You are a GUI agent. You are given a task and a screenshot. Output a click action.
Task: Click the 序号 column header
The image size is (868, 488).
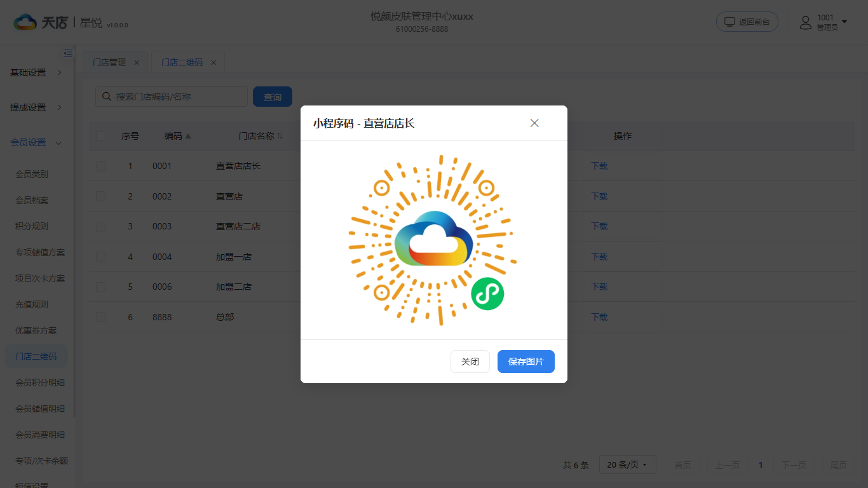tap(130, 136)
